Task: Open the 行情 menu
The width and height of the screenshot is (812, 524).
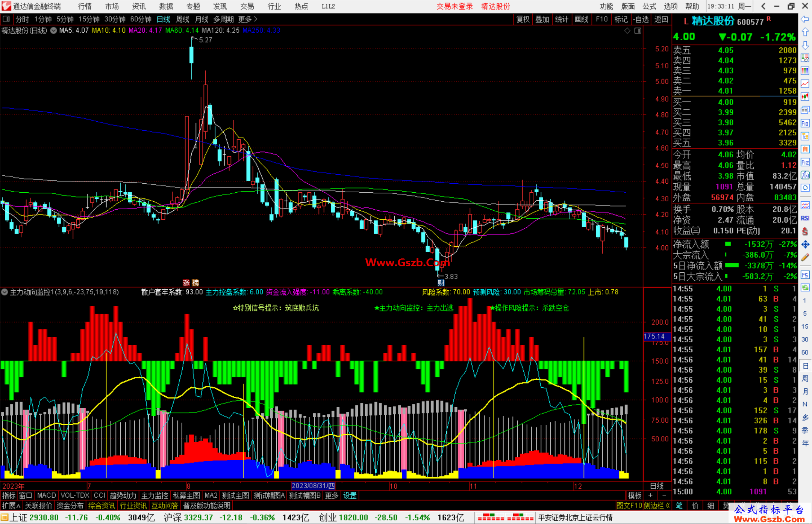Action: pyautogui.click(x=85, y=6)
